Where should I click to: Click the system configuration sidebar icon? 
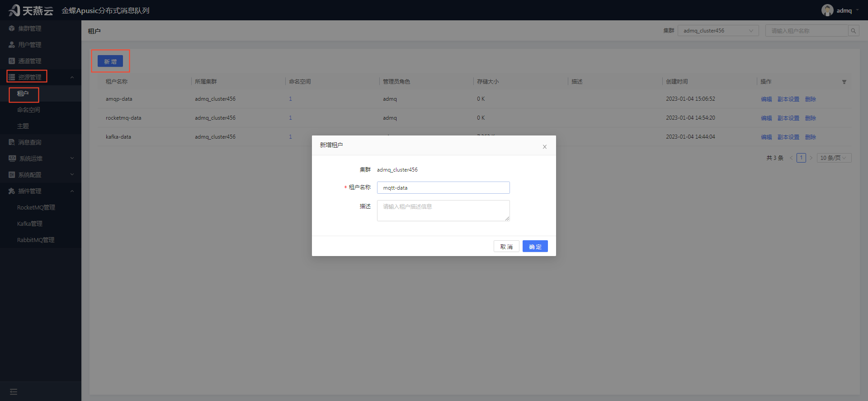[12, 175]
